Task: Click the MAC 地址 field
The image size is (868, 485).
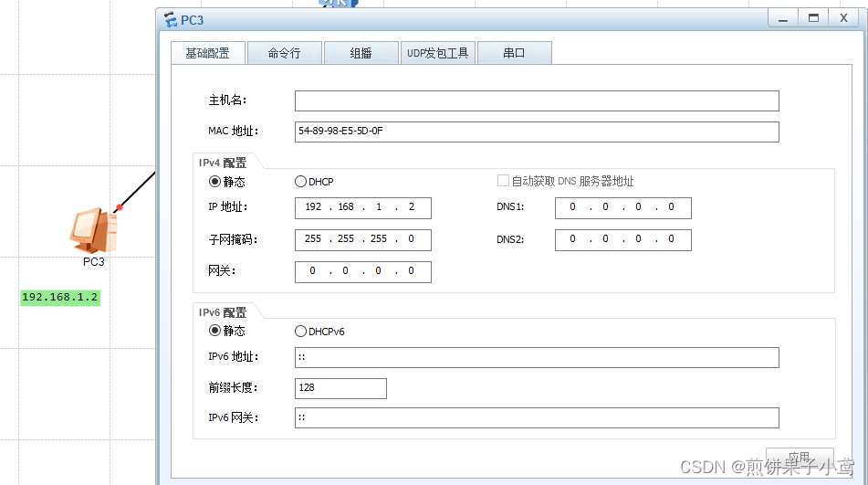Action: point(537,132)
